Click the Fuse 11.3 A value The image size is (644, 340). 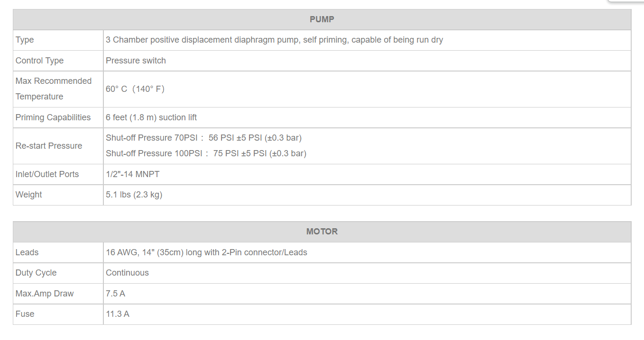(118, 314)
